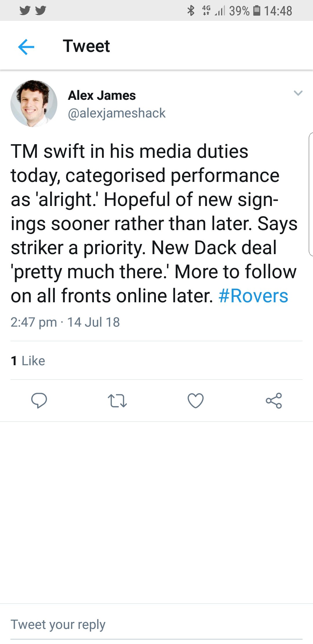The image size is (313, 644).
Task: Tap first Twitter notification bird icon
Action: pyautogui.click(x=25, y=11)
